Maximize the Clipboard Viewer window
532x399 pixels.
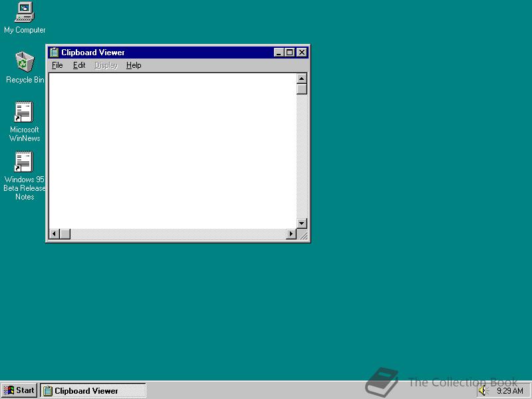(x=289, y=53)
